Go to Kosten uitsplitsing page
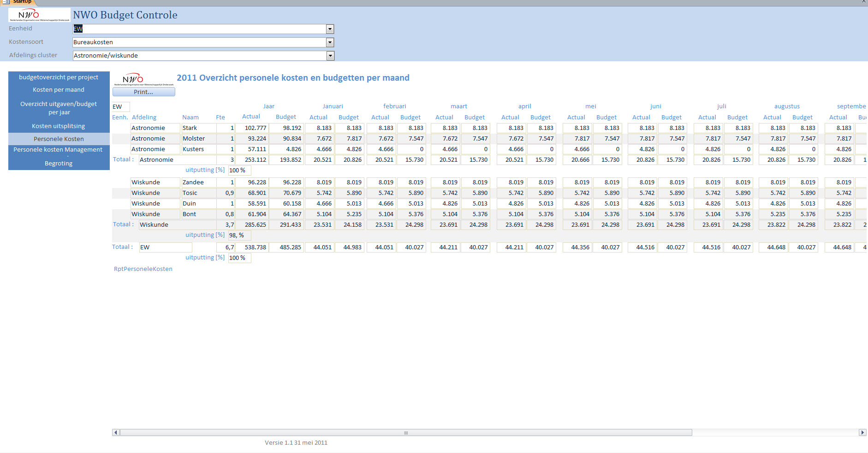The width and height of the screenshot is (868, 453). [59, 126]
